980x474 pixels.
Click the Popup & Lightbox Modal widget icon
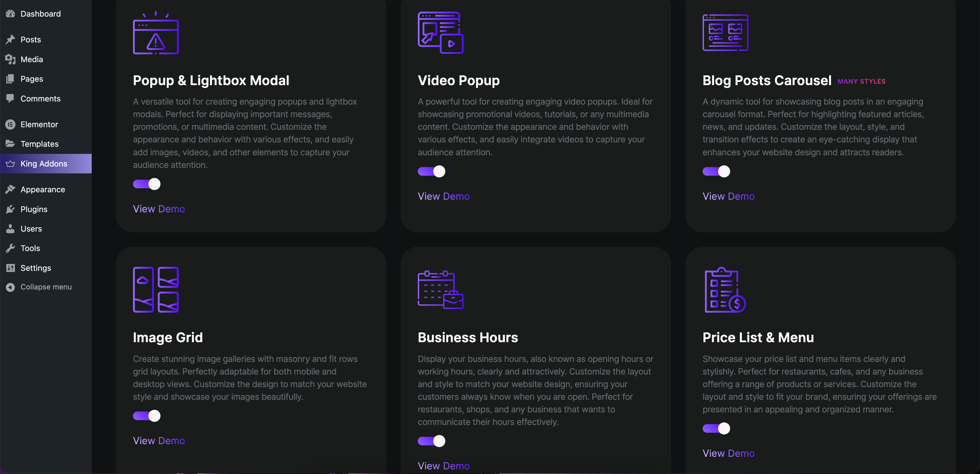pyautogui.click(x=156, y=33)
